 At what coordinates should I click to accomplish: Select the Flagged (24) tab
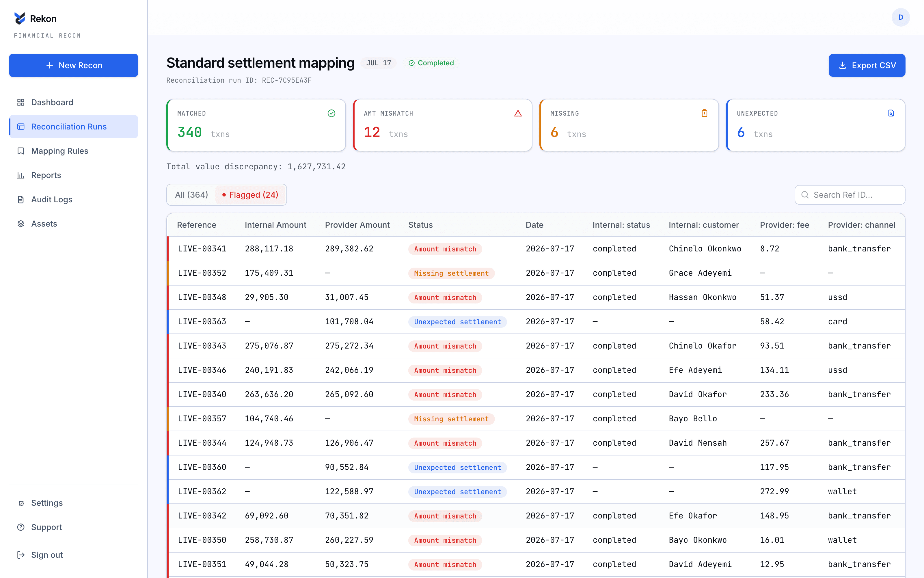[250, 195]
